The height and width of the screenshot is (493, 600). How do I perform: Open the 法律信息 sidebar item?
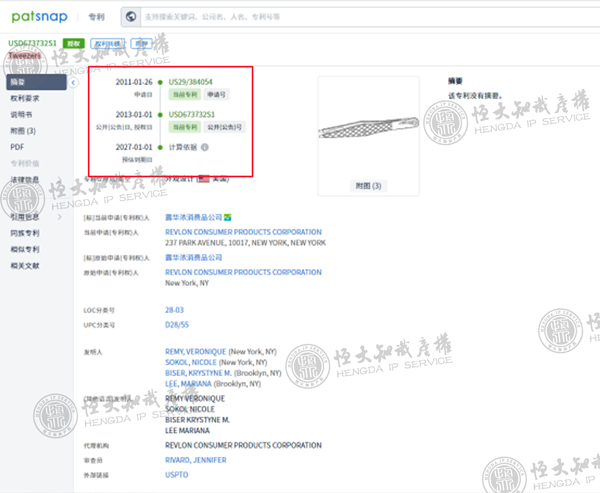(x=25, y=180)
